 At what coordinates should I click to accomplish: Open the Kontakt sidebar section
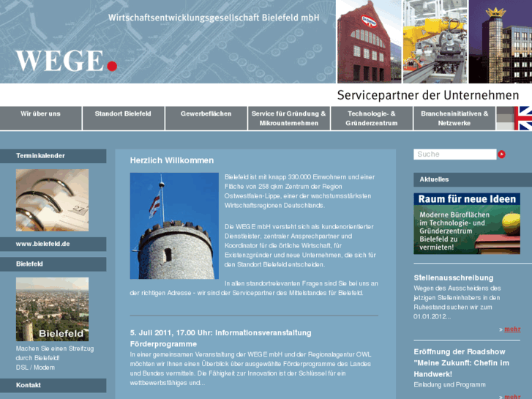click(x=53, y=385)
